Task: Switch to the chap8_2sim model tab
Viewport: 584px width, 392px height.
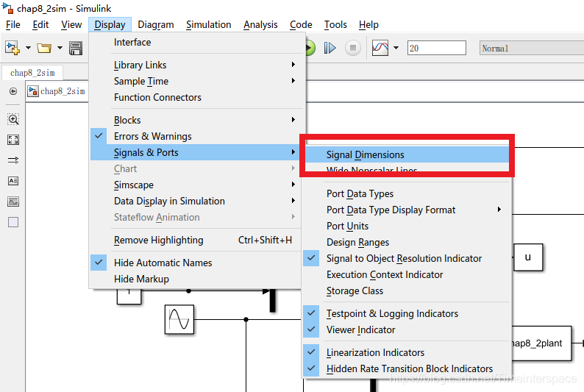Action: (32, 73)
